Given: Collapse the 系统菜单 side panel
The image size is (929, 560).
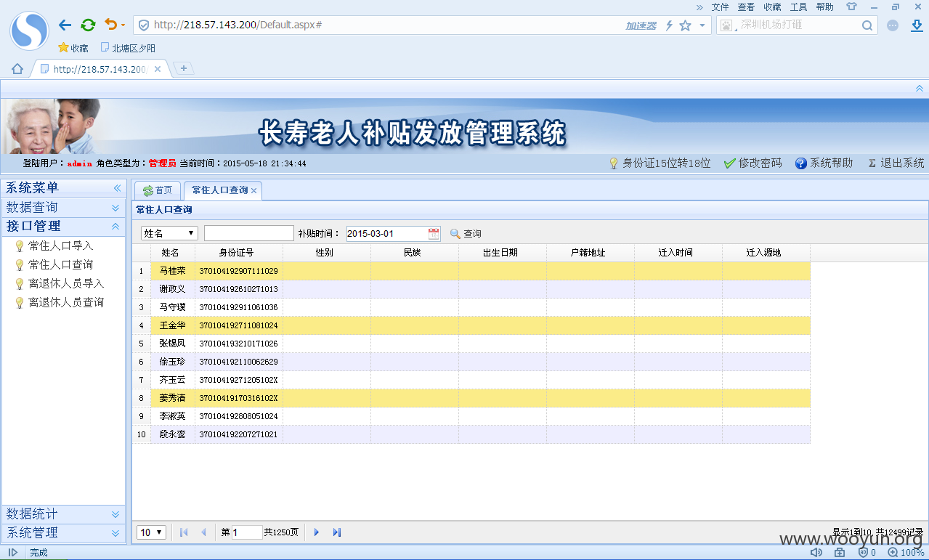Looking at the screenshot, I should tap(117, 188).
